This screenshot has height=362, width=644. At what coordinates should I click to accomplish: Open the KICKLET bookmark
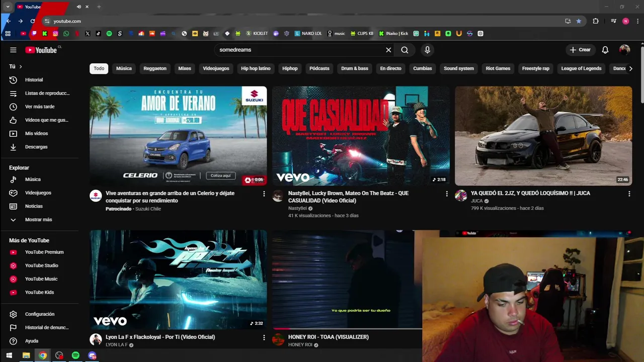pos(257,34)
